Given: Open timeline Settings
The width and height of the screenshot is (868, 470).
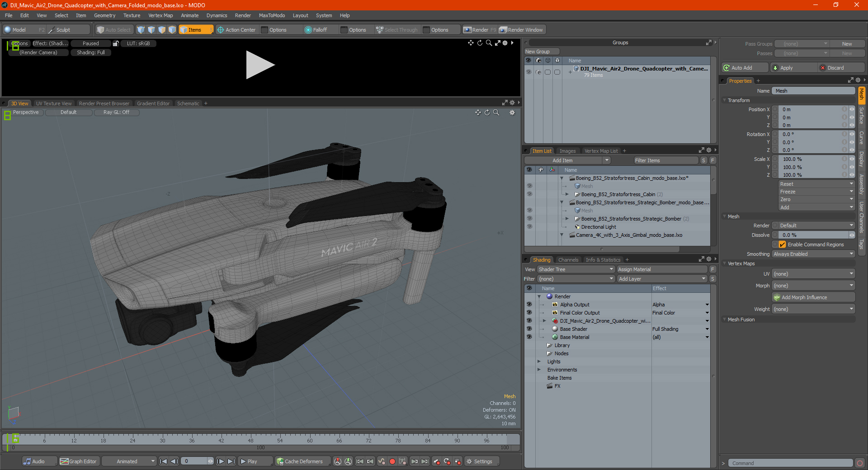Looking at the screenshot, I should tap(482, 461).
